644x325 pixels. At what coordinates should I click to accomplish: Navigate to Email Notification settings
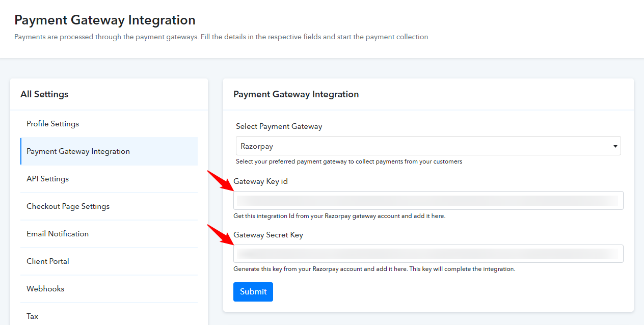[x=58, y=234]
